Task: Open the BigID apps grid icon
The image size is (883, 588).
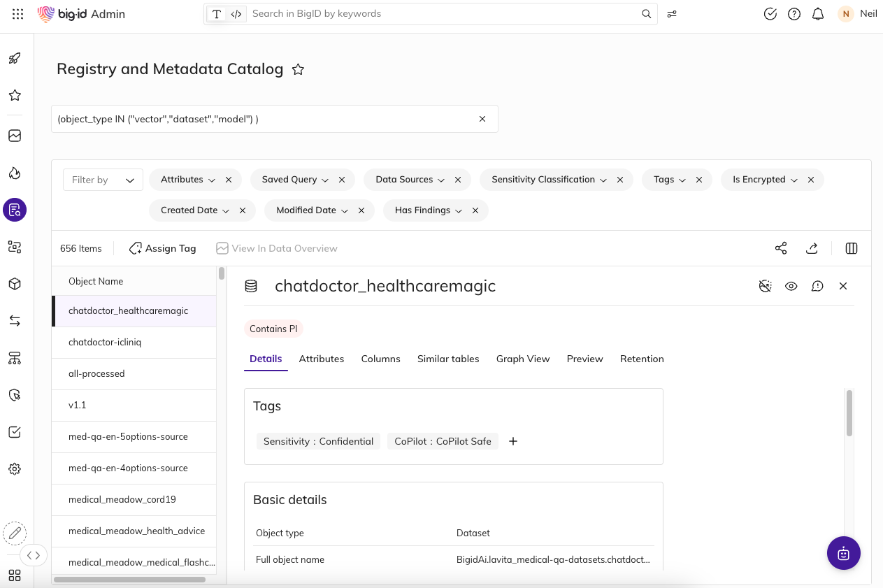Action: coord(17,13)
